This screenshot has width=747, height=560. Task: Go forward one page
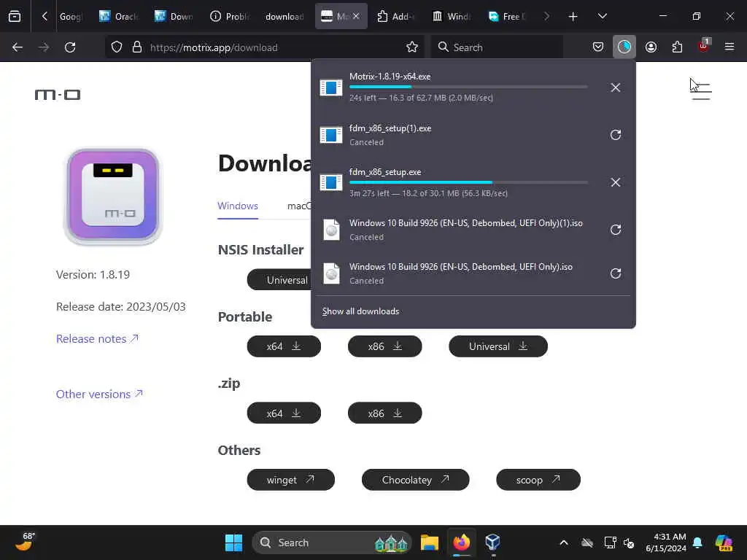coord(44,47)
